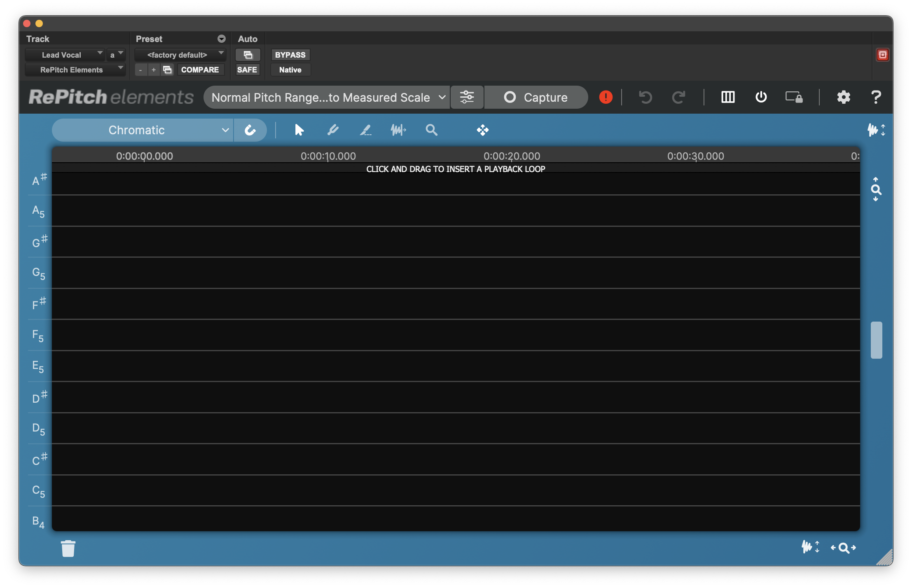Toggle the plugin power bypass icon
The width and height of the screenshot is (912, 588).
click(x=761, y=97)
